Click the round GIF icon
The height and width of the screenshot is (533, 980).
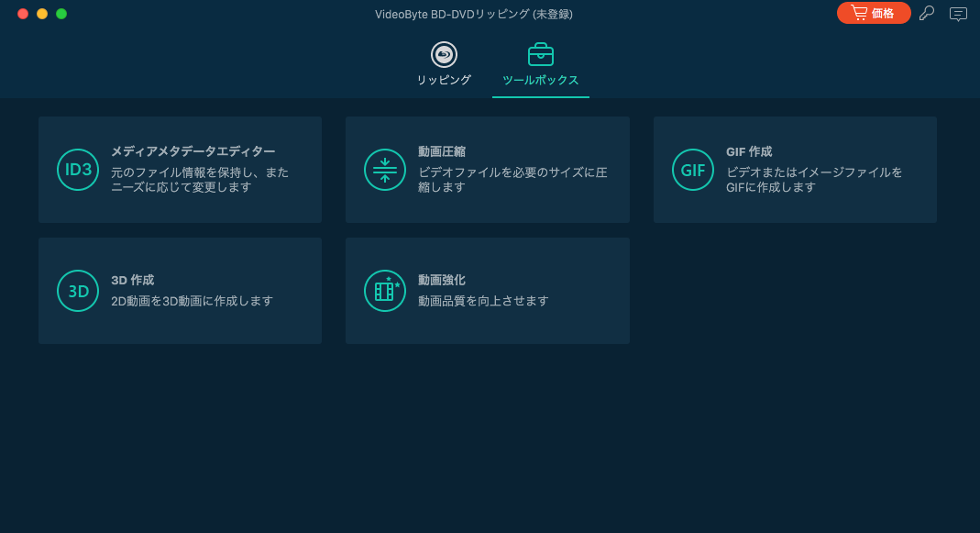click(693, 170)
